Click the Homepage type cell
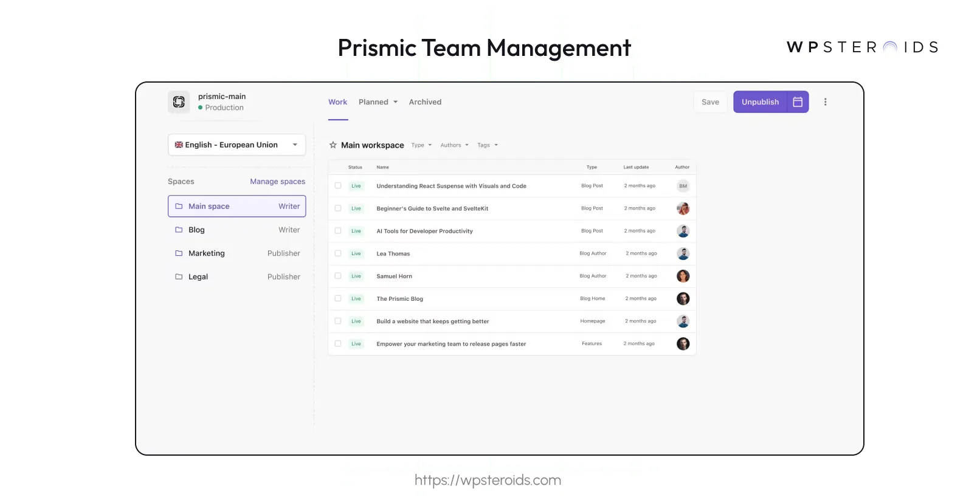The image size is (980, 497). click(593, 321)
